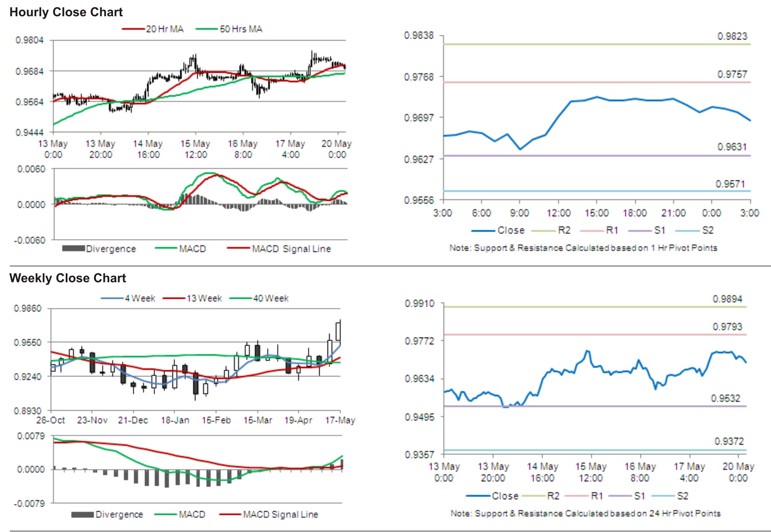This screenshot has height=532, width=771.
Task: Select the R1 value label 0.9757
Action: point(732,74)
